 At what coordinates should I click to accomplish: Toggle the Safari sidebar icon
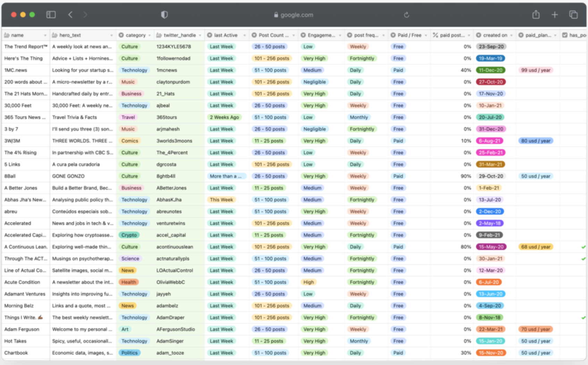pyautogui.click(x=51, y=15)
